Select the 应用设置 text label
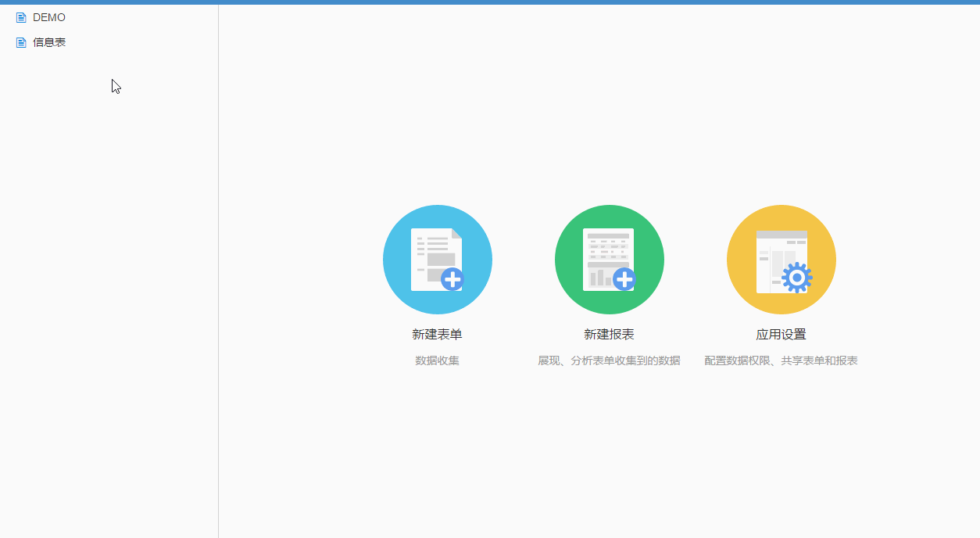This screenshot has width=980, height=538. [781, 335]
